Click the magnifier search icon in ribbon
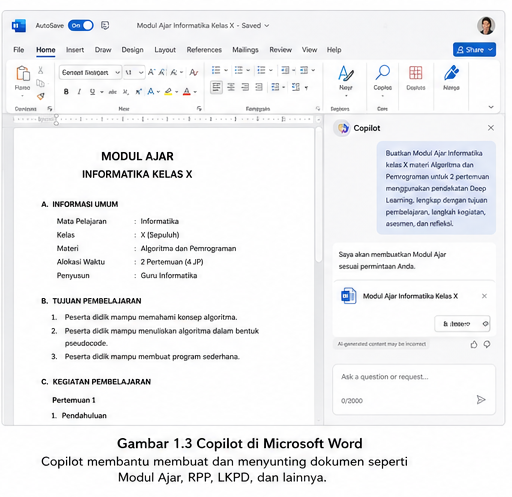 [382, 72]
